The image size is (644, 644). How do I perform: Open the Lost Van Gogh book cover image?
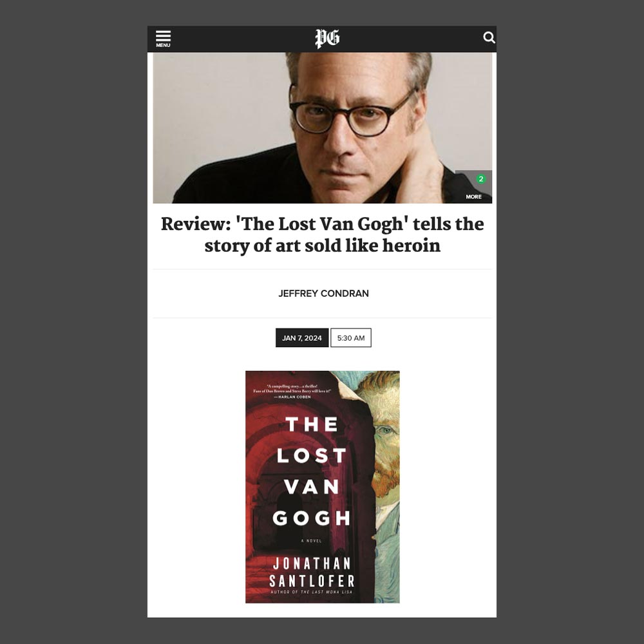click(x=323, y=487)
